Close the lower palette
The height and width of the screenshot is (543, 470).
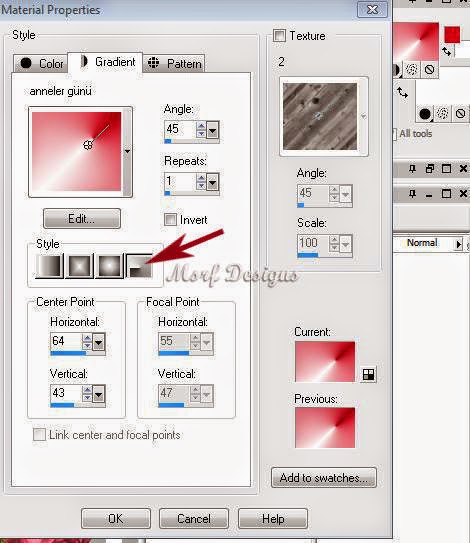[463, 194]
